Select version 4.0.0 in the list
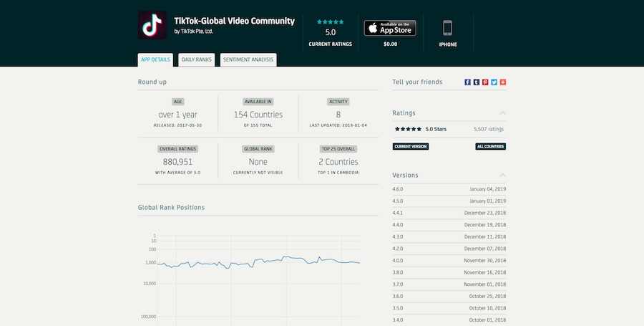 click(449, 260)
